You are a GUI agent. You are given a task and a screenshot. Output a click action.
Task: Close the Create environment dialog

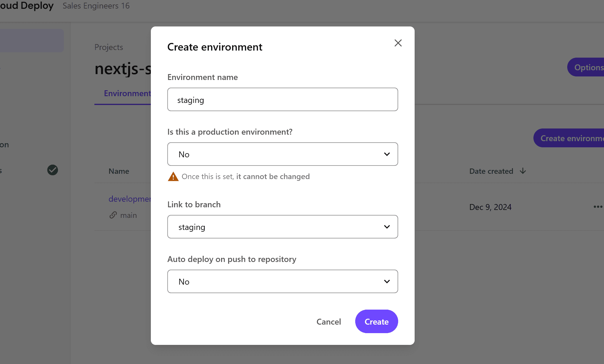(x=398, y=43)
